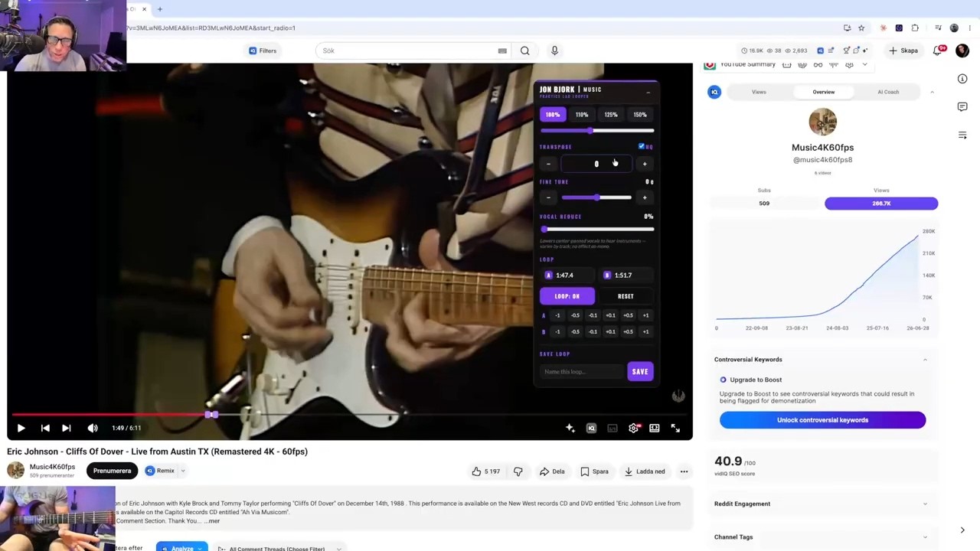
Task: Expand the Remix dropdown arrow
Action: click(x=182, y=471)
